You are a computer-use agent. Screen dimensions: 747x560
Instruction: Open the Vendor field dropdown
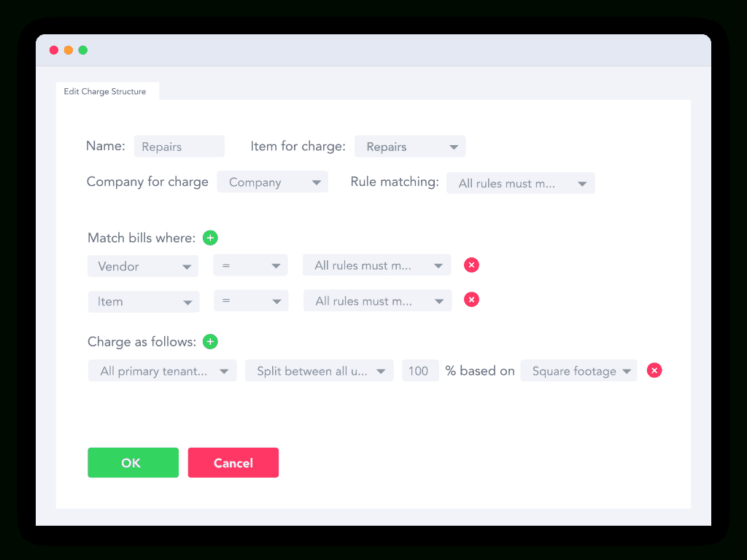click(143, 265)
